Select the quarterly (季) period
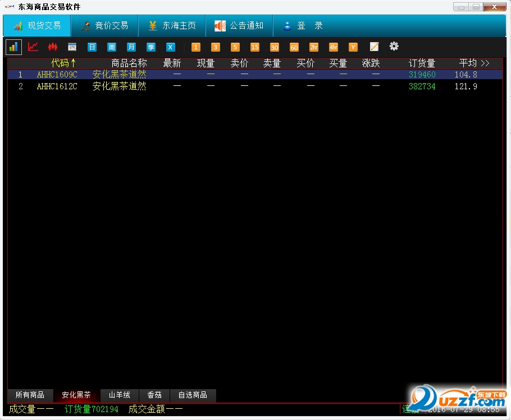Screen dimensions: 511x420 pos(150,47)
